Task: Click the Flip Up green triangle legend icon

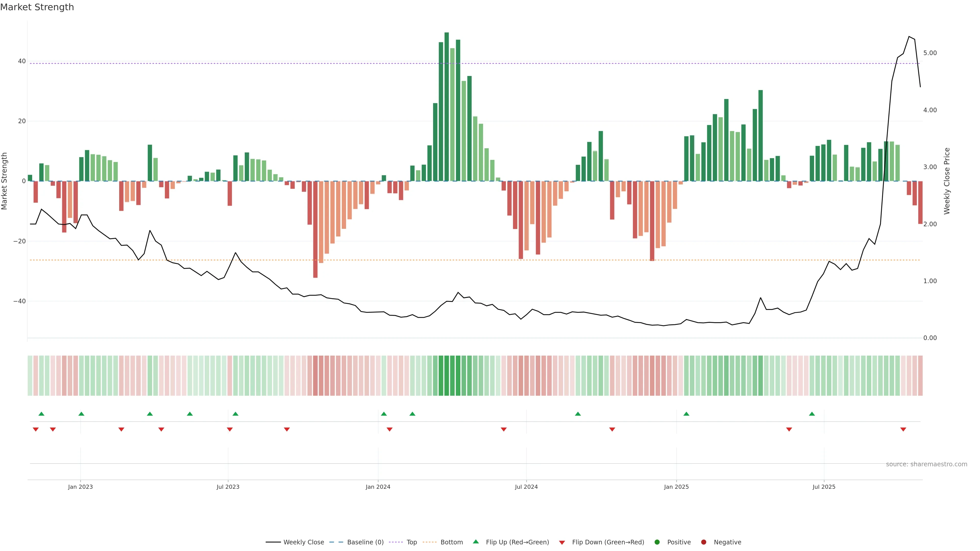Action: point(475,542)
